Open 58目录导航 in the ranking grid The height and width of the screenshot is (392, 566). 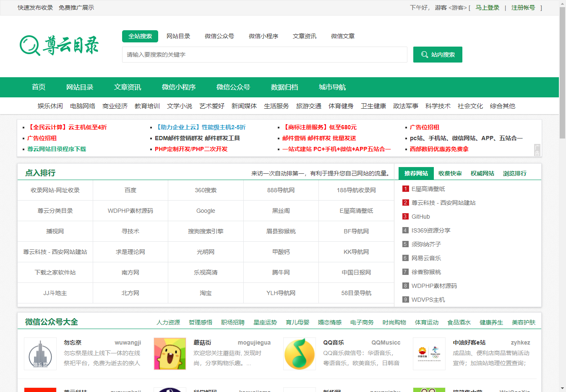(356, 293)
